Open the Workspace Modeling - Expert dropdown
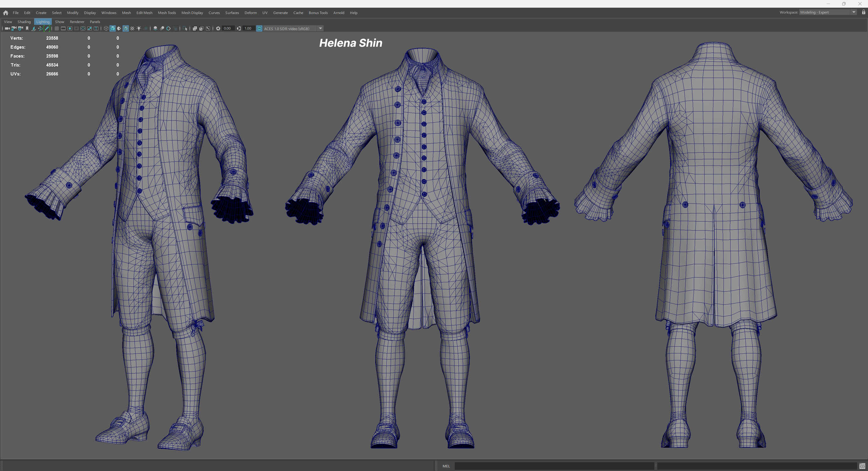The height and width of the screenshot is (471, 868). point(828,13)
